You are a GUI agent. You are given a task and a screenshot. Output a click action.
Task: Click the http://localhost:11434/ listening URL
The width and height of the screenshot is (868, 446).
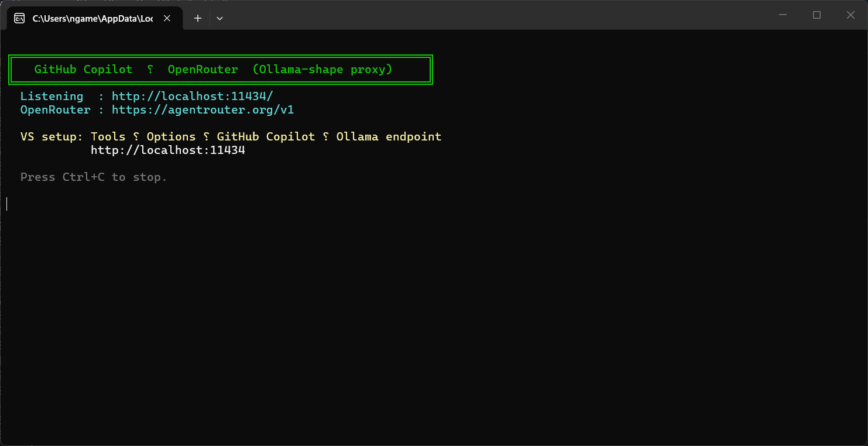(x=193, y=96)
